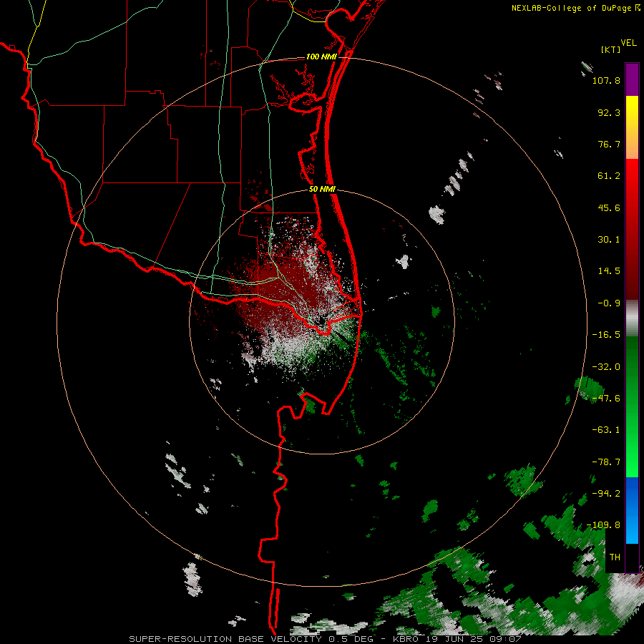Click the 100 NMI range ring label
Viewport: 644px width, 644px height.
[321, 57]
